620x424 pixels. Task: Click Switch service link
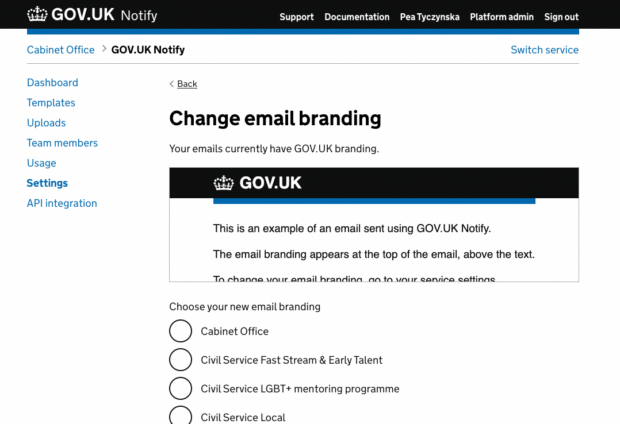pyautogui.click(x=544, y=50)
